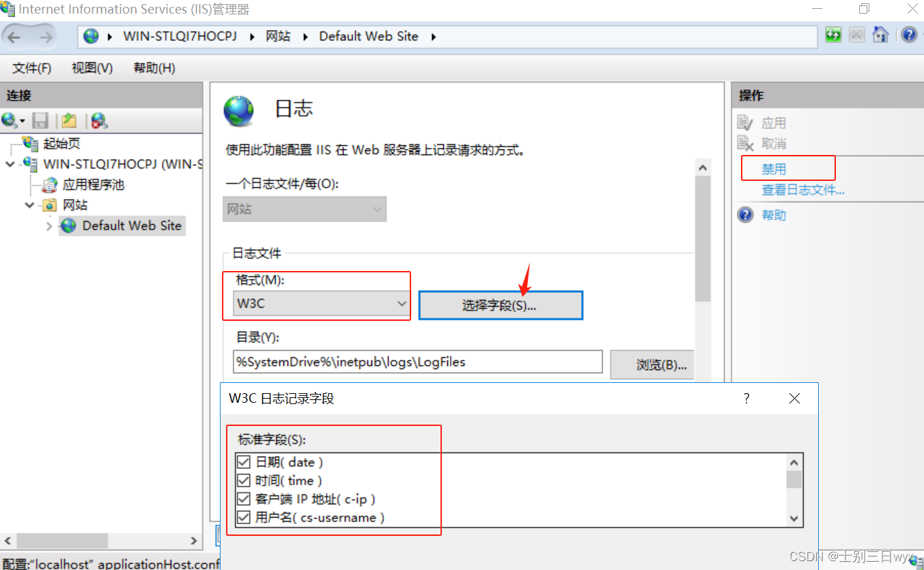The height and width of the screenshot is (570, 924).
Task: Click the 取消 cancel action
Action: (774, 143)
